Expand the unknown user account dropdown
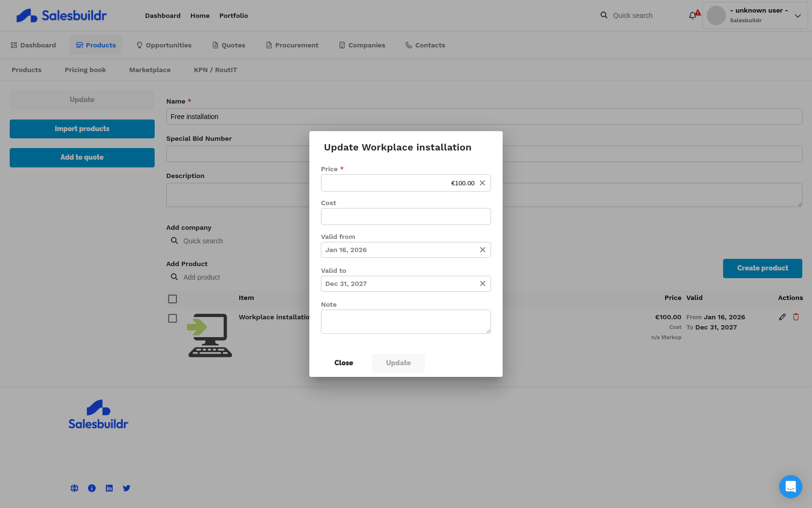812x508 pixels. click(798, 15)
